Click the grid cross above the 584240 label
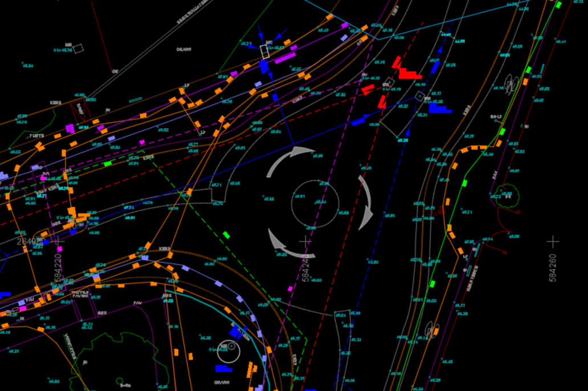Image resolution: width=588 pixels, height=391 pixels. [x=305, y=241]
